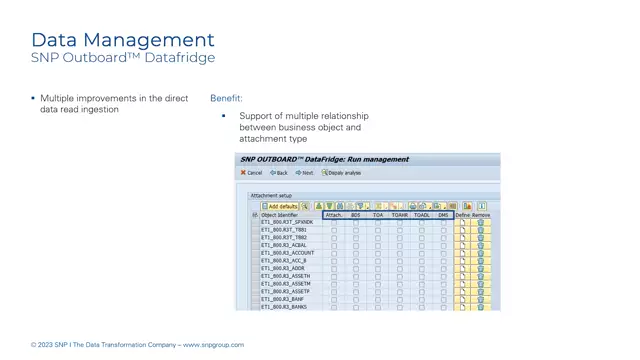Remove the ET1_800.R3_ASSETH row via trash icon
The image size is (640, 360).
click(x=481, y=276)
